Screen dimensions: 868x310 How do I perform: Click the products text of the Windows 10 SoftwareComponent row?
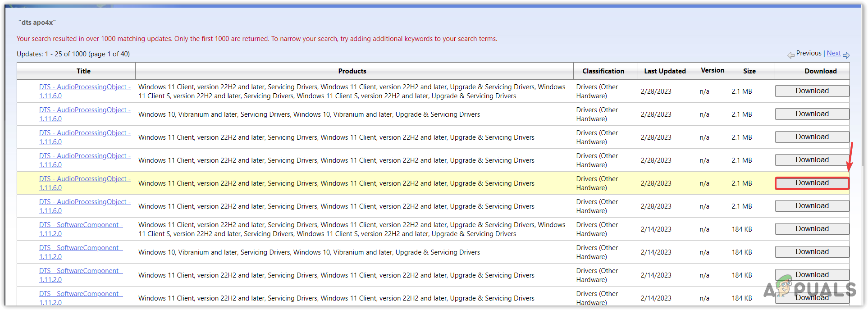click(309, 252)
